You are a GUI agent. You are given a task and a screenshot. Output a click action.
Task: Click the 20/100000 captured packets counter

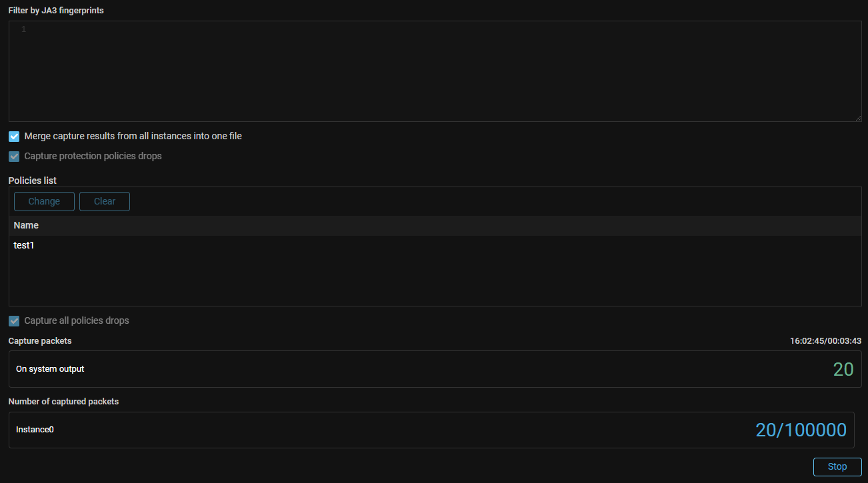coord(801,430)
